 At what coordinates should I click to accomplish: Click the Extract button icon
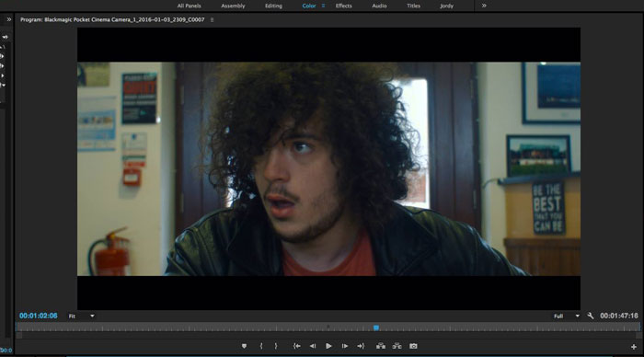tap(397, 346)
